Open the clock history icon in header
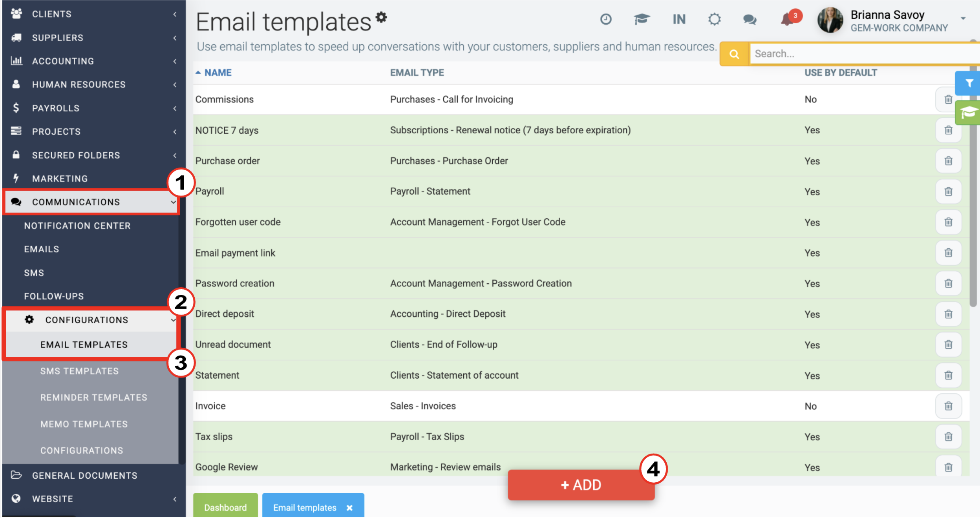The width and height of the screenshot is (980, 518). 606,19
